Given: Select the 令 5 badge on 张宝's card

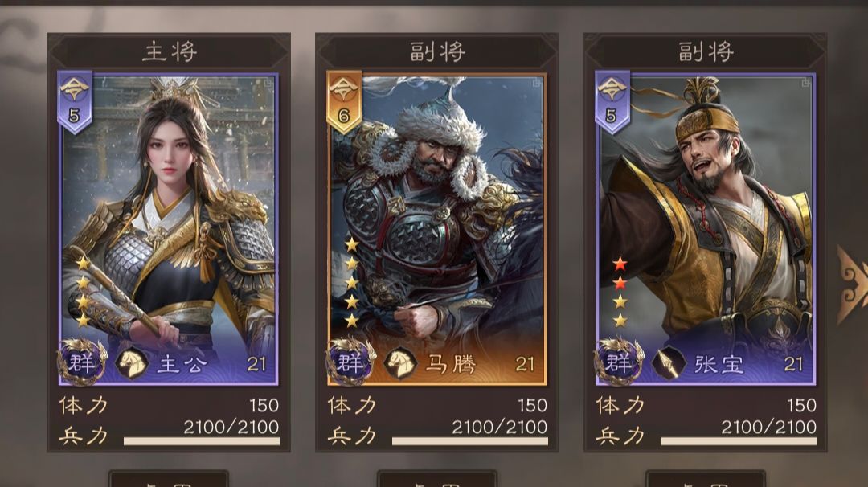Looking at the screenshot, I should 612,102.
